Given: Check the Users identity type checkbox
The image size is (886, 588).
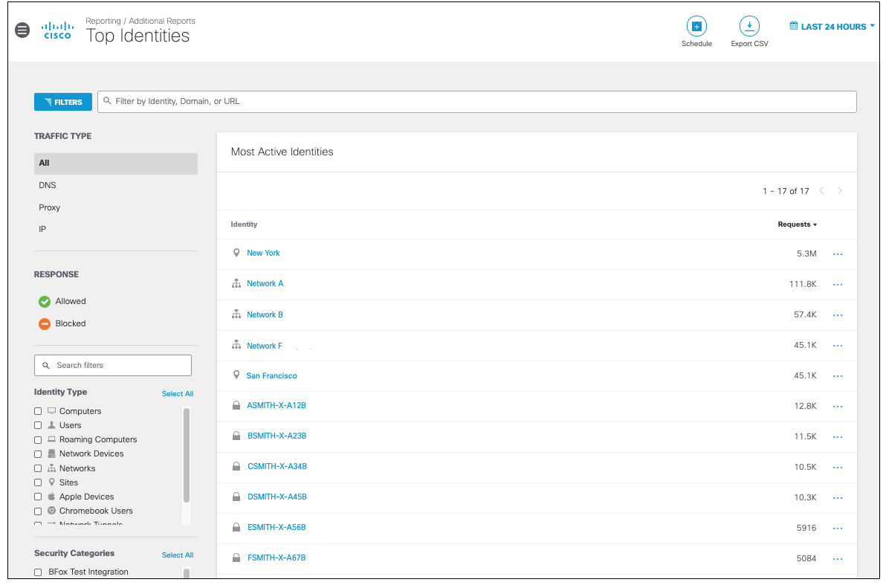Looking at the screenshot, I should (x=38, y=425).
